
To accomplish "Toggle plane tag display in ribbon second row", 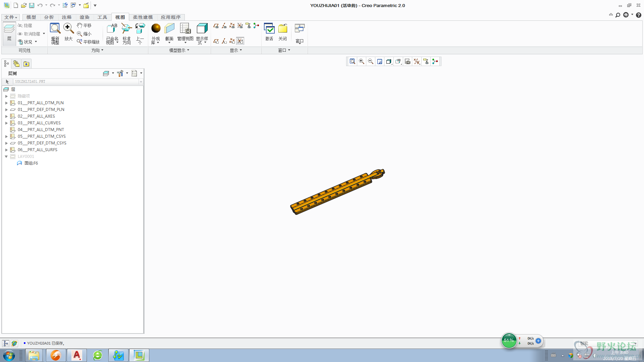I will pos(216,41).
